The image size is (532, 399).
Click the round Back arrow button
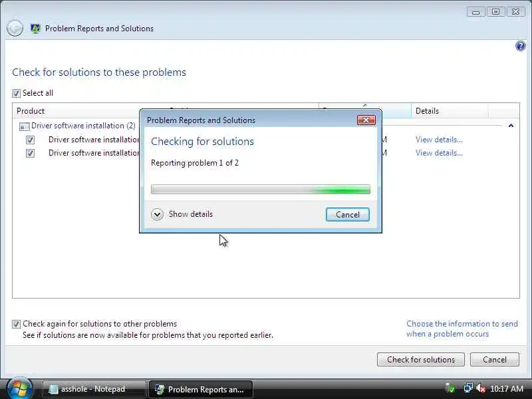coord(15,28)
